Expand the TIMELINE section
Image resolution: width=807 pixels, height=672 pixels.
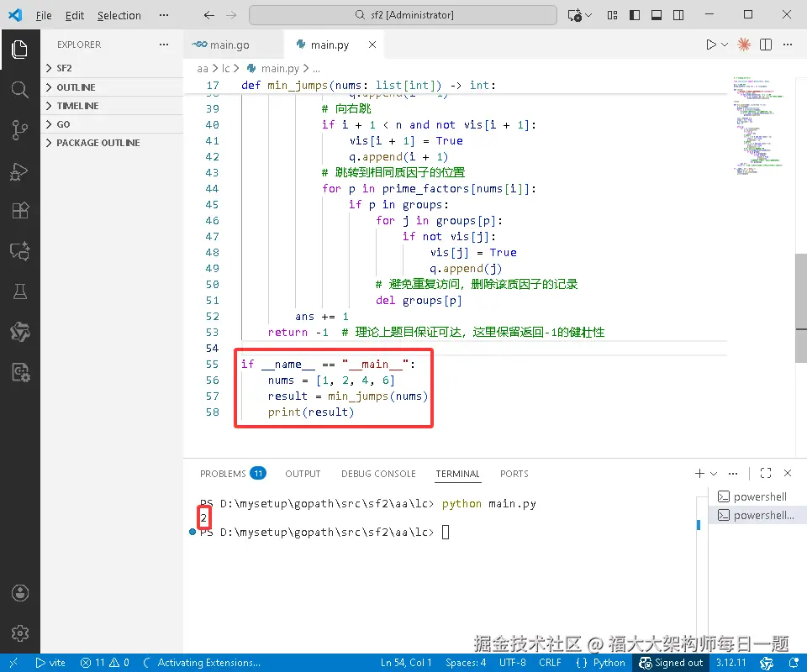tap(112, 106)
